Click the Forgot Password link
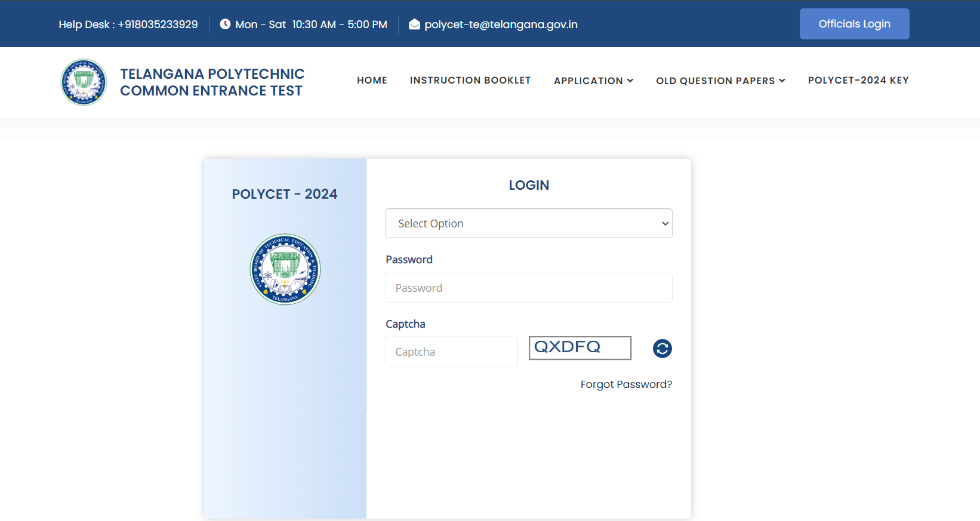The width and height of the screenshot is (980, 521). coord(626,384)
